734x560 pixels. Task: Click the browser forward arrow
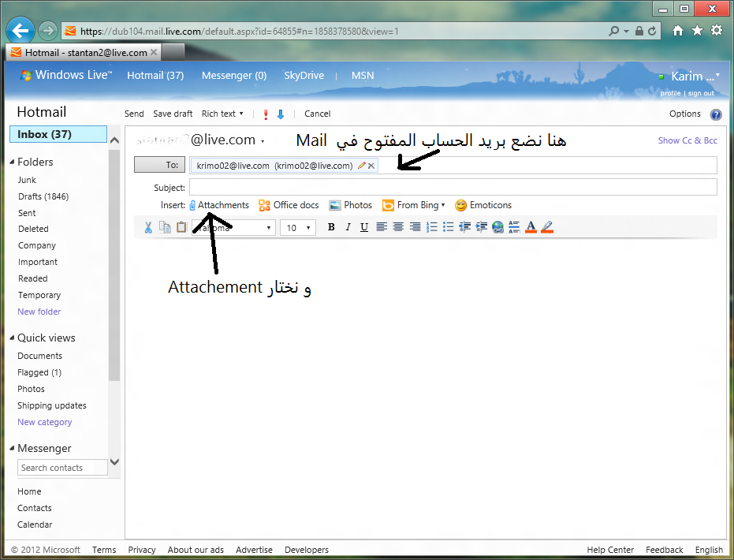(47, 31)
